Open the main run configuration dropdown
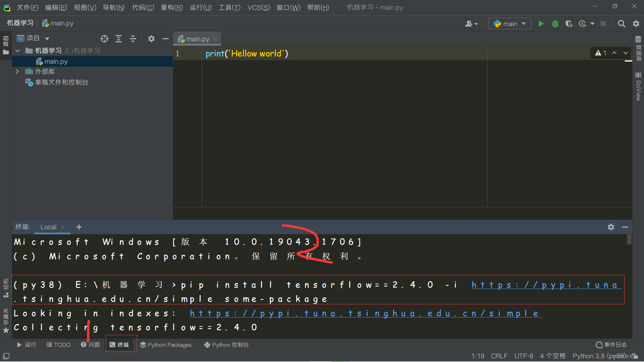This screenshot has width=644, height=362. click(509, 24)
